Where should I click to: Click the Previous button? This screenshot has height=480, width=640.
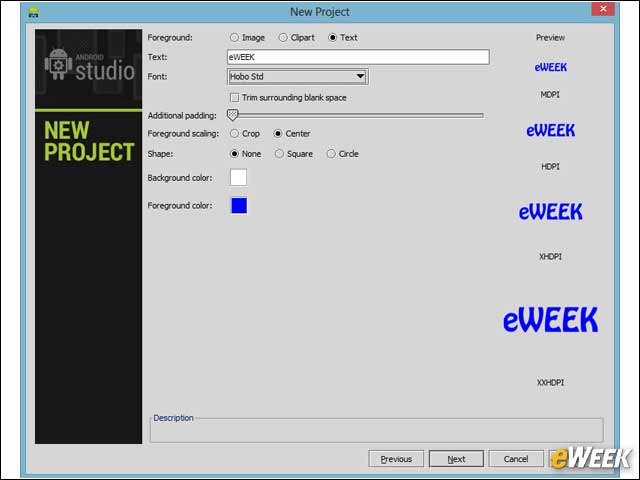coord(396,459)
